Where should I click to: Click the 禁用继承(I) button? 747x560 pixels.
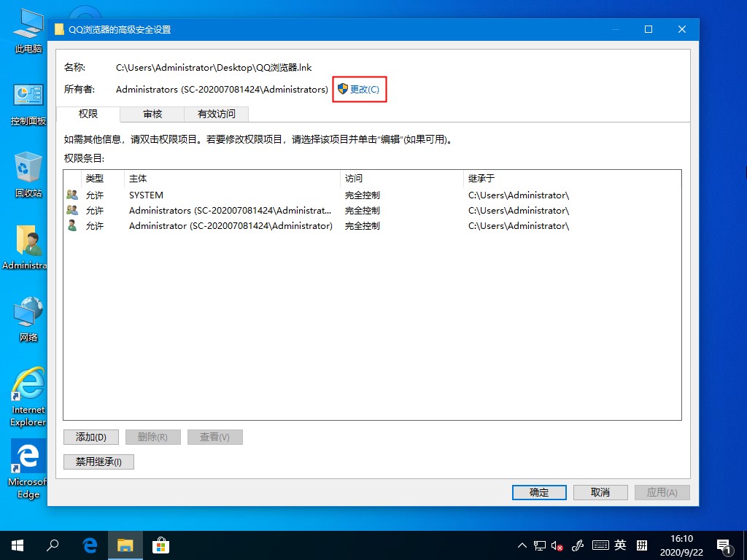98,462
